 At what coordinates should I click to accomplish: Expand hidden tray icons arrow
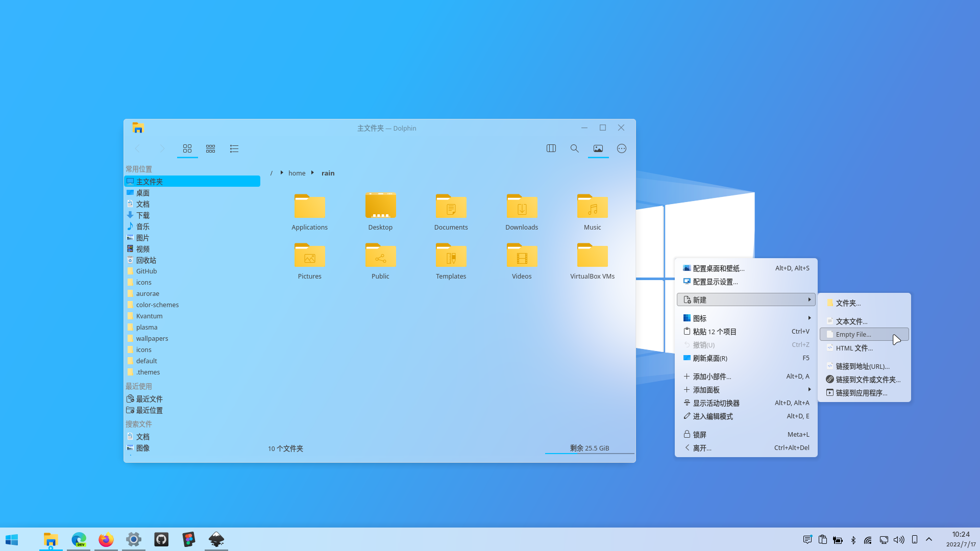pos(929,539)
